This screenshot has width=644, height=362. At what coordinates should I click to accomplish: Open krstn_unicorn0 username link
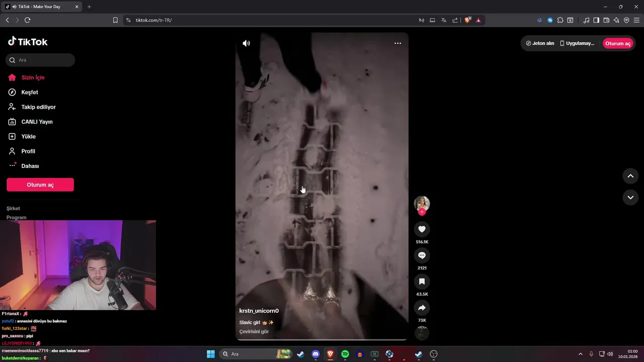(259, 311)
